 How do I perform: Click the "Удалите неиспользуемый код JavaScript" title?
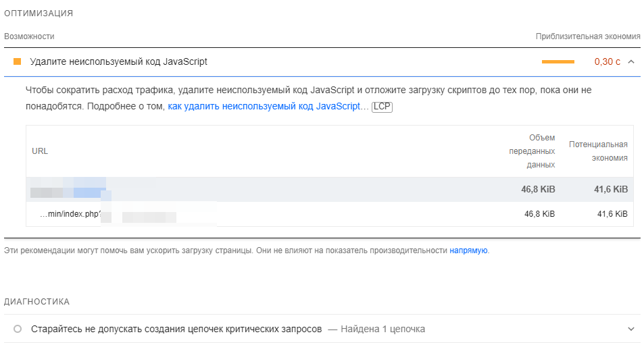[x=118, y=61]
